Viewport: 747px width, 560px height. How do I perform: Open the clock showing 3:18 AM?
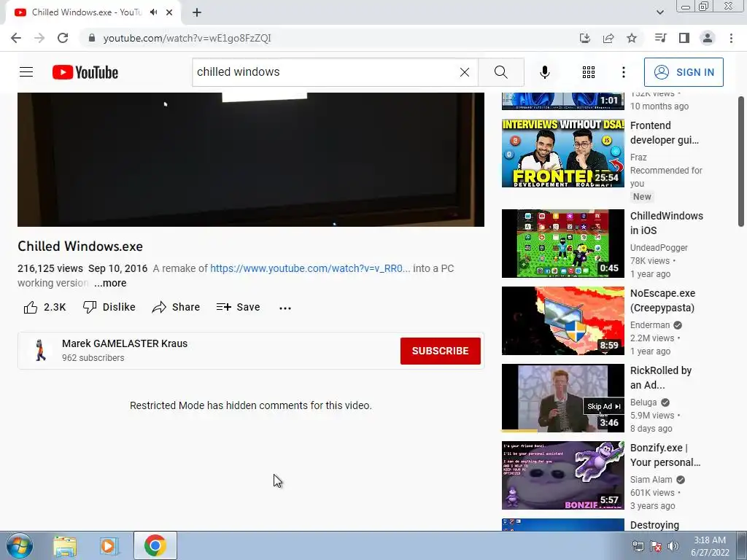710,546
